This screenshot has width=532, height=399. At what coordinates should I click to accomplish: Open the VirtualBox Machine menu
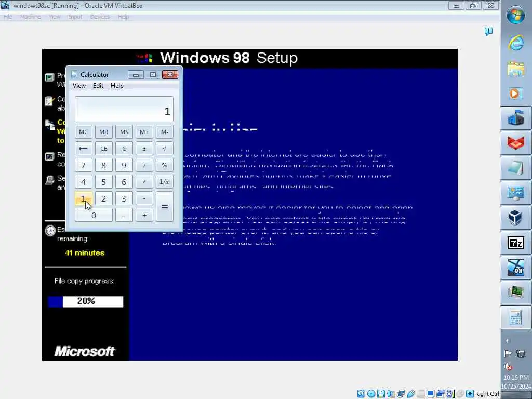pos(31,17)
